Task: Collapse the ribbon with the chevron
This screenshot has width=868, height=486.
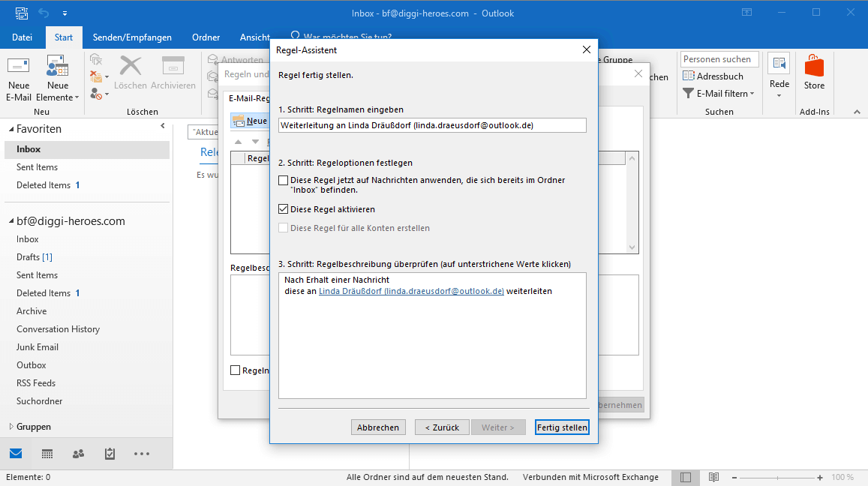Action: tap(857, 112)
